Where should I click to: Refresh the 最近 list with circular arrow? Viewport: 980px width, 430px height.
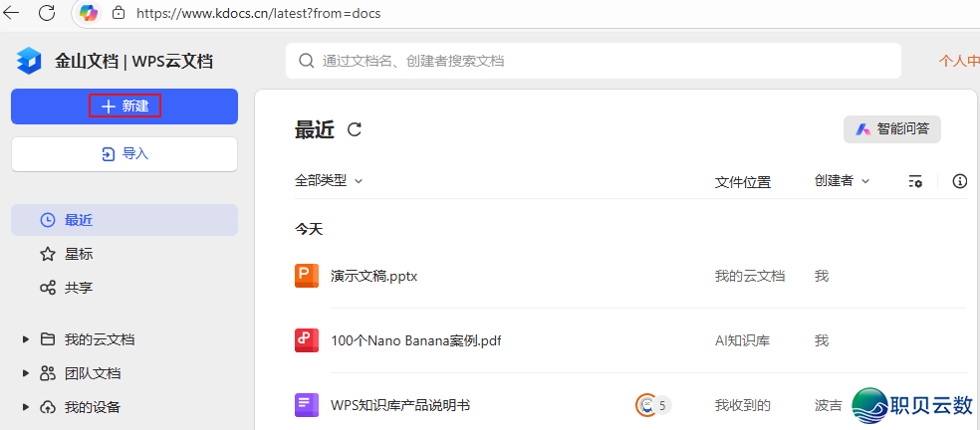click(x=355, y=129)
